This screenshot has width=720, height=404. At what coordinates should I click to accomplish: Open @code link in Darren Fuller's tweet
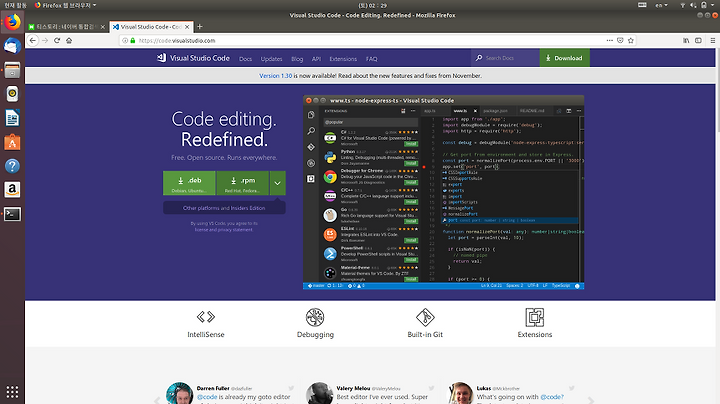coord(207,397)
